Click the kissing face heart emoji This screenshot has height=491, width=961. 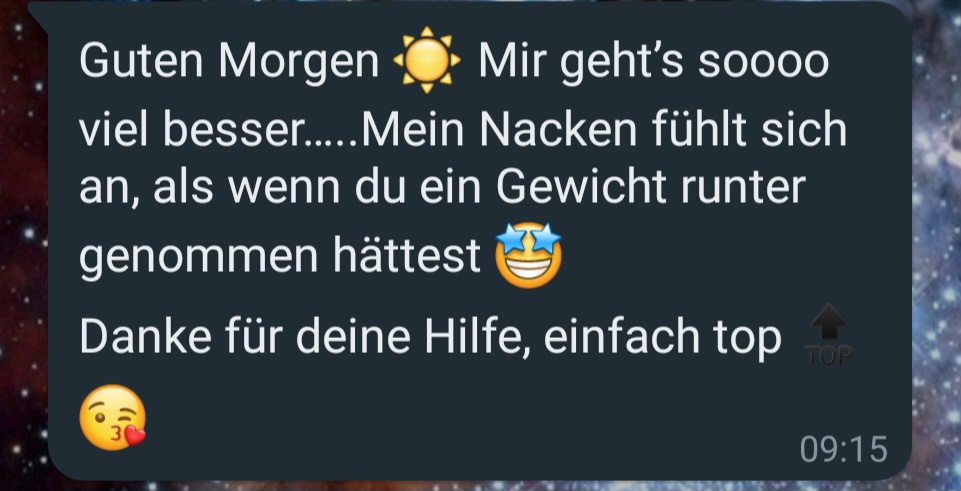[x=113, y=417]
